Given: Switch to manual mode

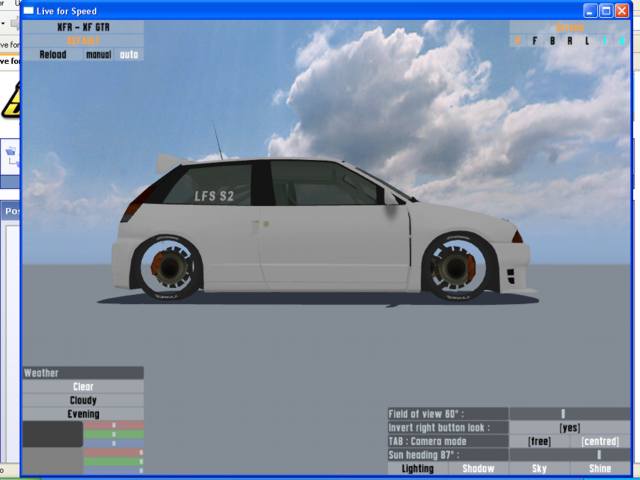Looking at the screenshot, I should coord(98,54).
